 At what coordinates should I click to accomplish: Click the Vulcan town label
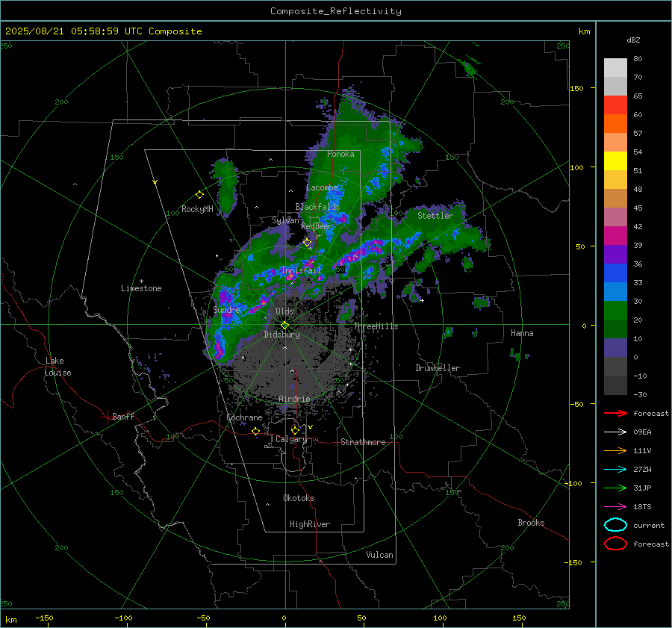click(379, 555)
